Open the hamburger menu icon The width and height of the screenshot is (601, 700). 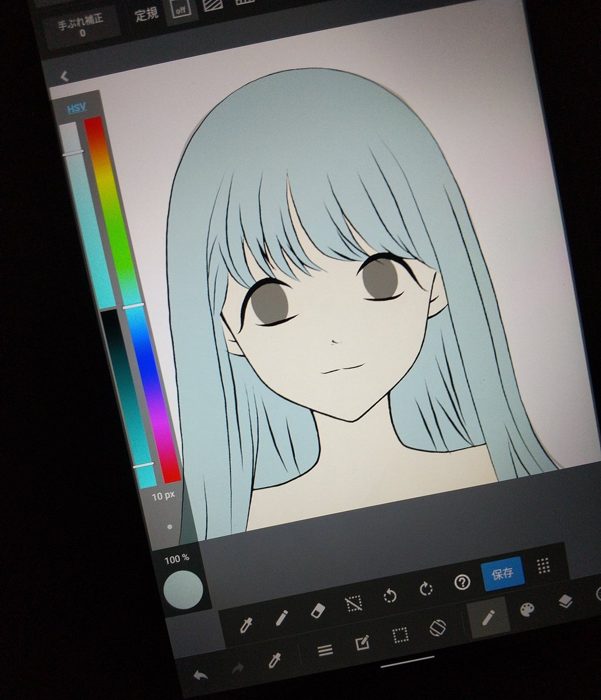(x=325, y=650)
